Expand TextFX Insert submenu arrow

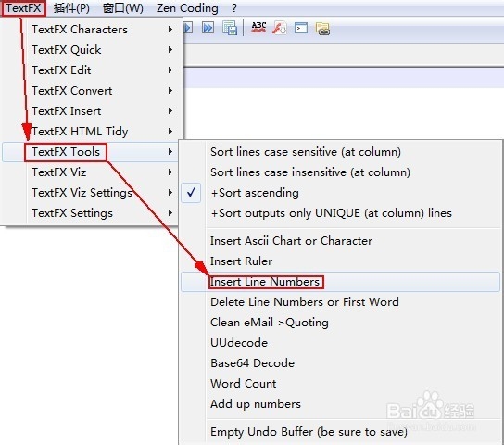tap(170, 111)
